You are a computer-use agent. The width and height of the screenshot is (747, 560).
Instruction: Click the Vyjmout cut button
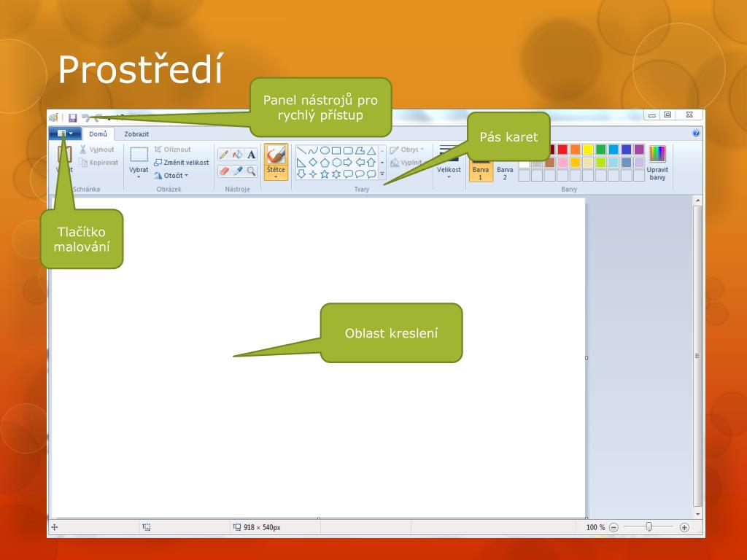97,149
